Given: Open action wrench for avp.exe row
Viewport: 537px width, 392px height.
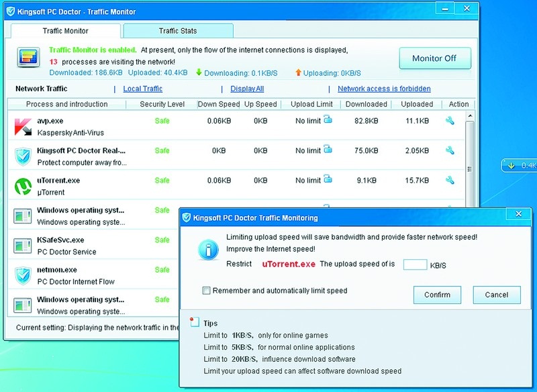Looking at the screenshot, I should (x=450, y=121).
